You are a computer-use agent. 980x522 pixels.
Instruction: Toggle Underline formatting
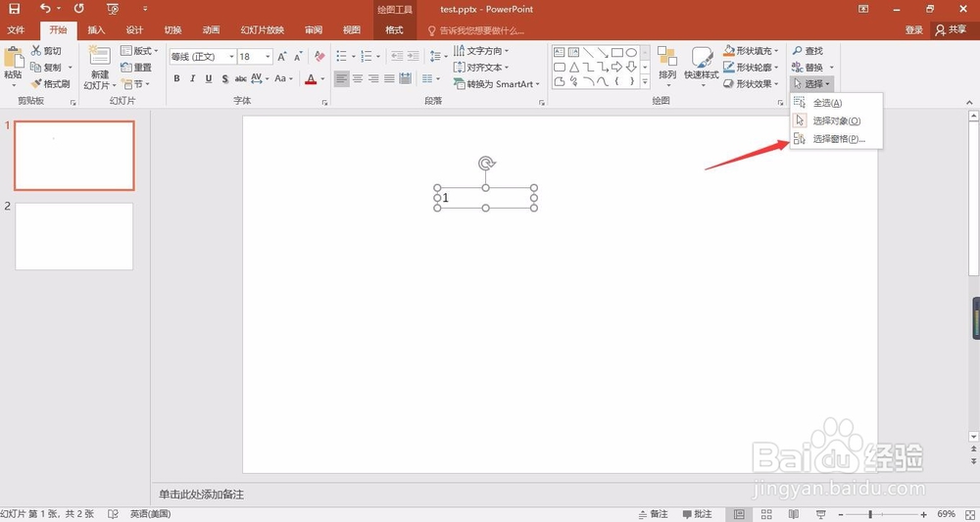click(x=208, y=78)
